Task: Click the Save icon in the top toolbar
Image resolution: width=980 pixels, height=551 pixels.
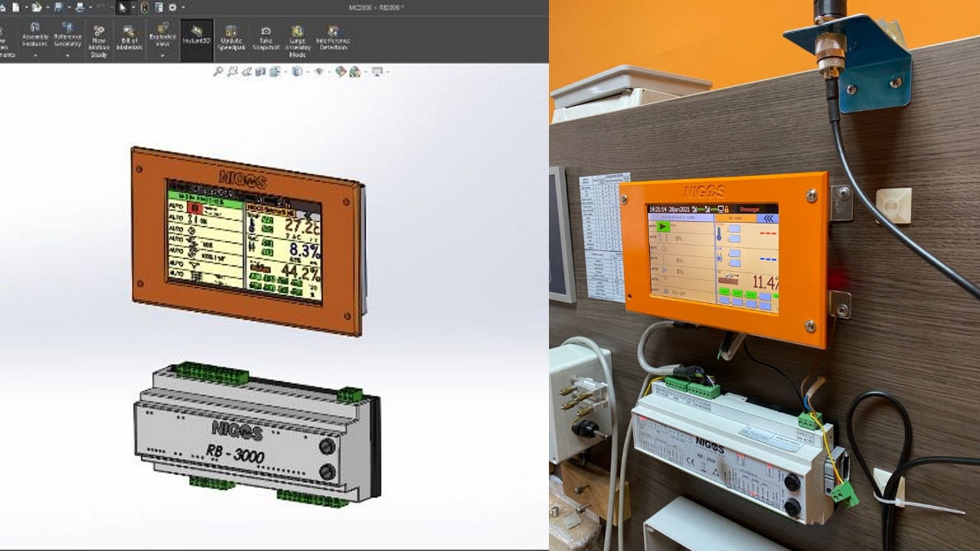Action: click(x=58, y=7)
